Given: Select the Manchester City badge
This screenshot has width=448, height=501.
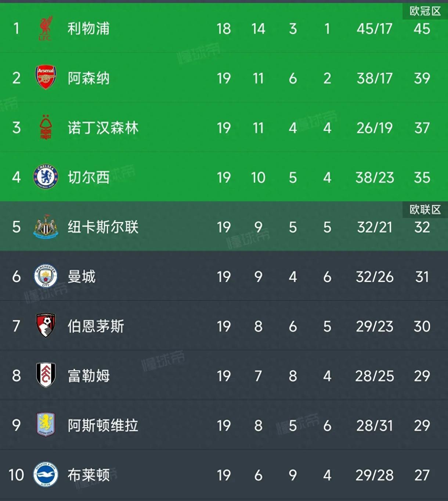Looking at the screenshot, I should pyautogui.click(x=46, y=276).
